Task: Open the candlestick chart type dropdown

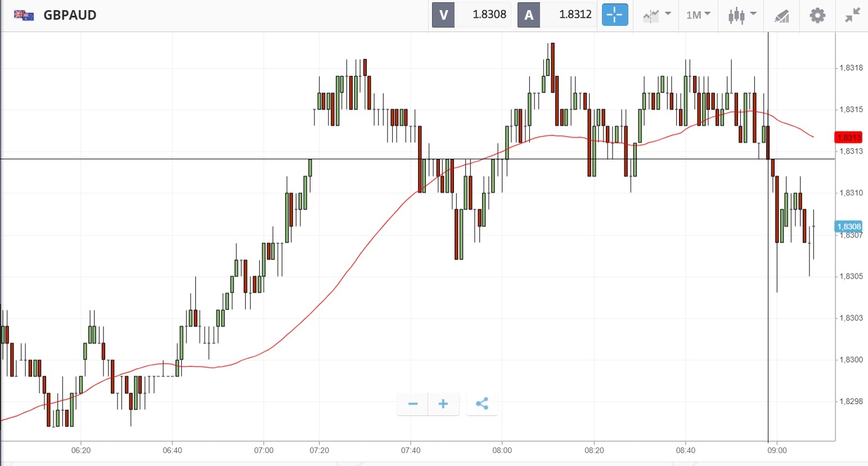Action: click(x=742, y=15)
